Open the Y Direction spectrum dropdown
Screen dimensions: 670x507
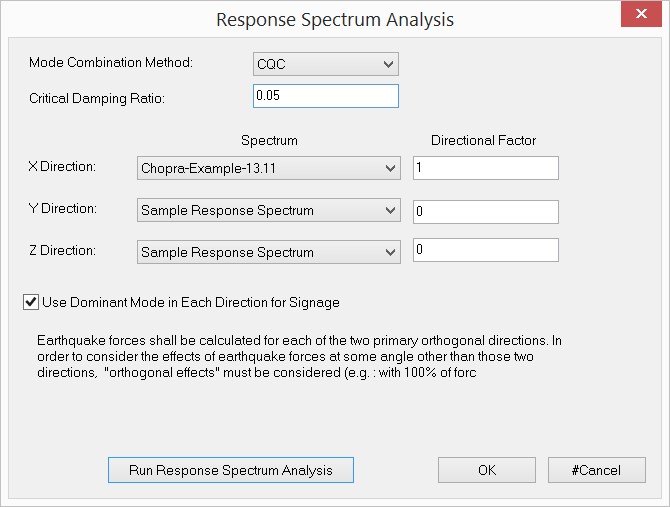click(269, 210)
